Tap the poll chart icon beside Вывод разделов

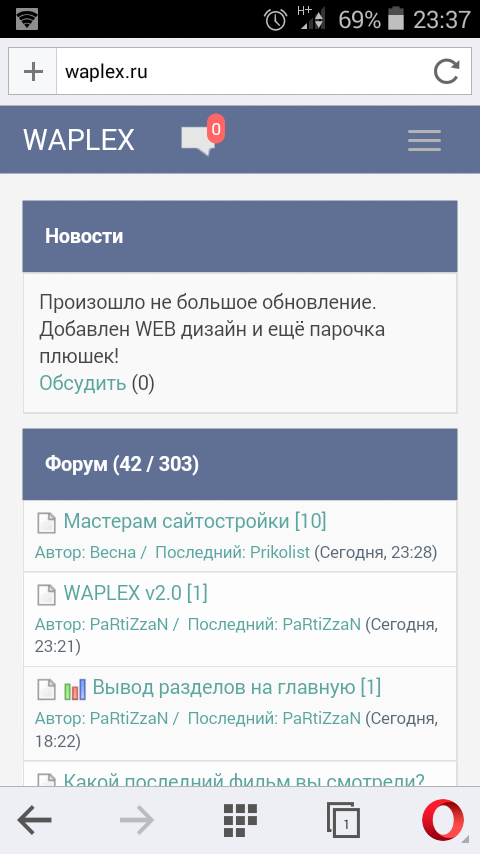click(75, 688)
